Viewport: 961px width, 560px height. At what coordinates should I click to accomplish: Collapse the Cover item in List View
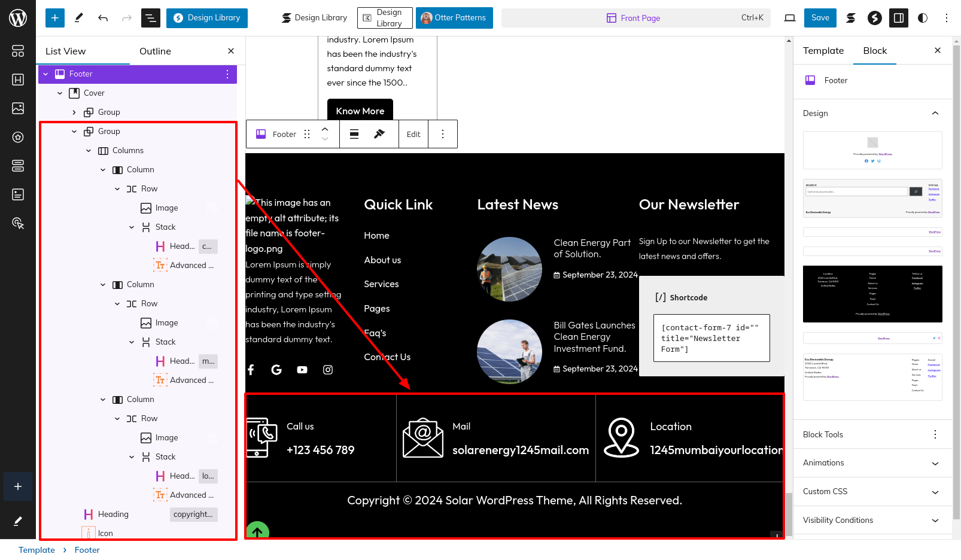pyautogui.click(x=60, y=93)
